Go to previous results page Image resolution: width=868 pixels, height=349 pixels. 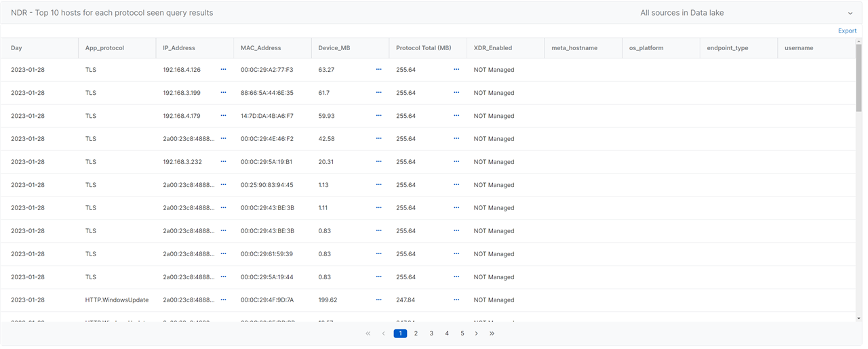click(384, 333)
